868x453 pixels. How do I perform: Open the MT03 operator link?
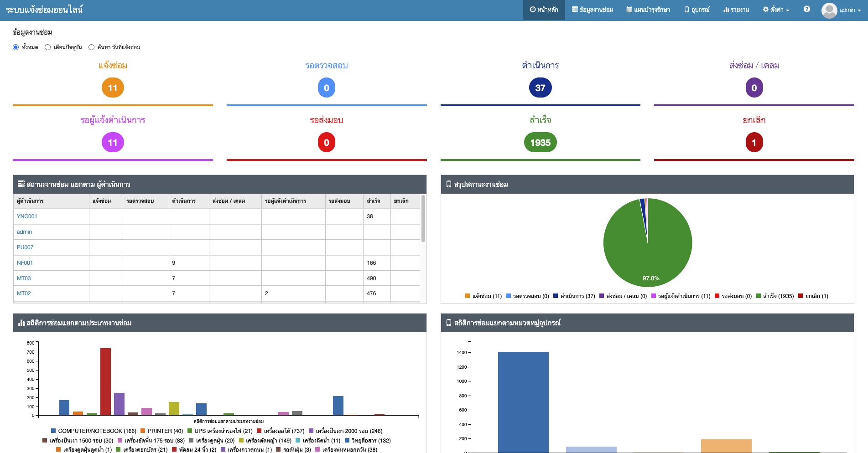click(24, 278)
